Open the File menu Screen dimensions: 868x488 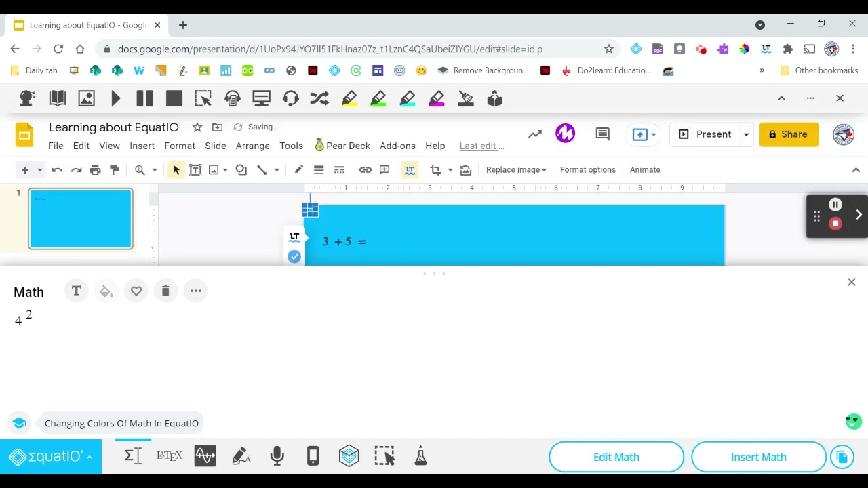click(x=56, y=146)
